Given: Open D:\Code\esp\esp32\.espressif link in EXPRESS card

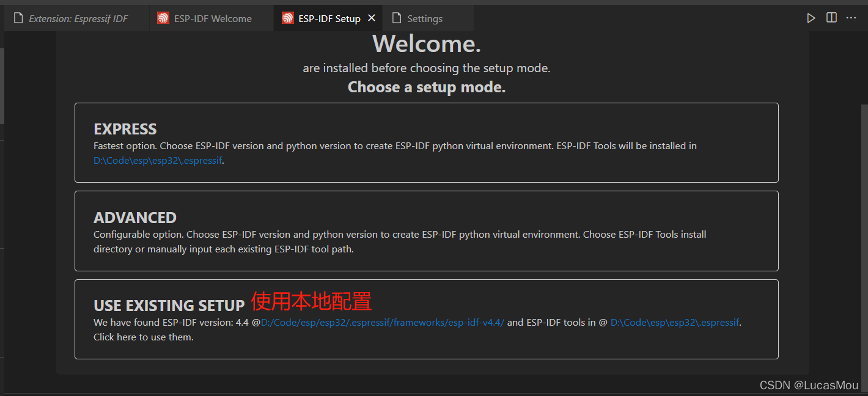Looking at the screenshot, I should click(x=158, y=161).
